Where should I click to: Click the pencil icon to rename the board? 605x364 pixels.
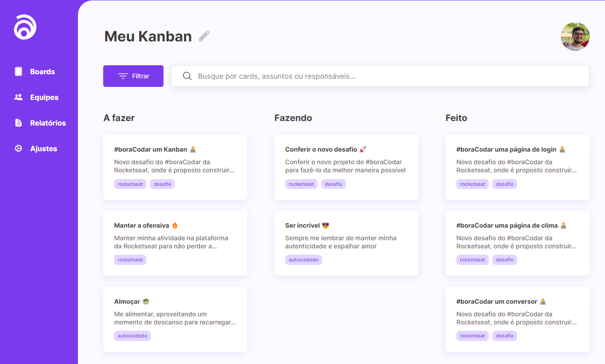[x=204, y=36]
